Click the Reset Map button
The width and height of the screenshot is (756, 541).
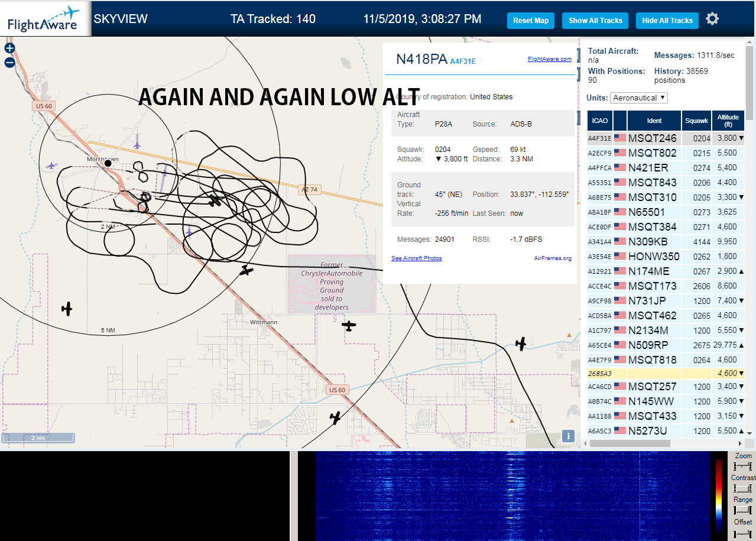[531, 21]
